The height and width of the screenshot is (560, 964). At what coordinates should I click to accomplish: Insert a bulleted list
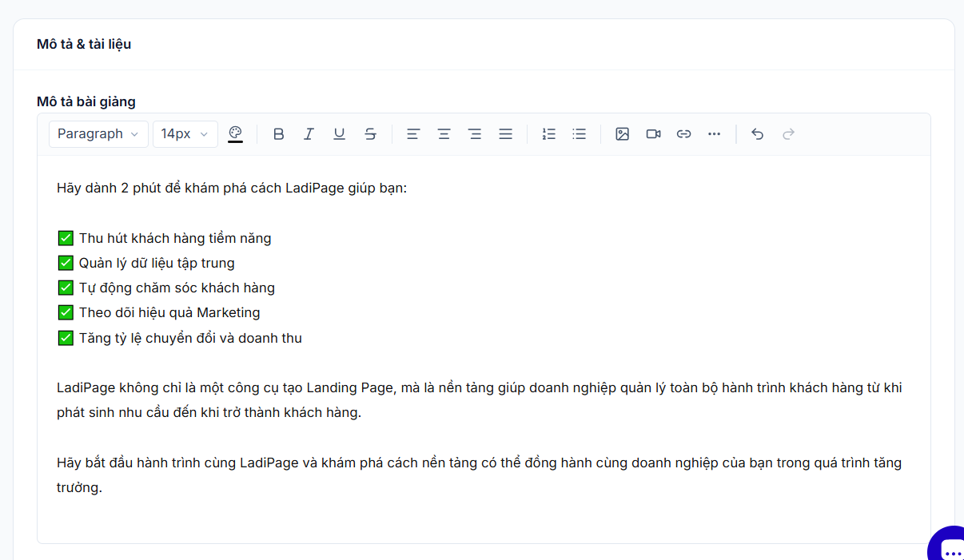click(580, 134)
